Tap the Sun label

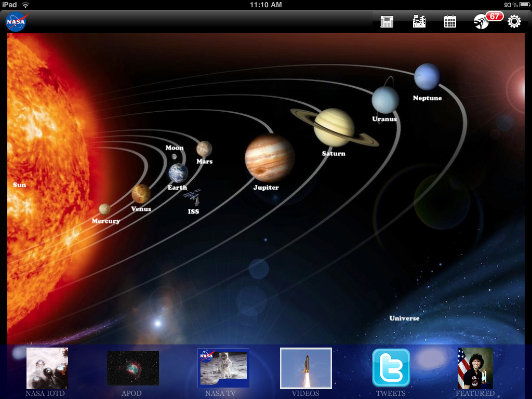point(19,185)
